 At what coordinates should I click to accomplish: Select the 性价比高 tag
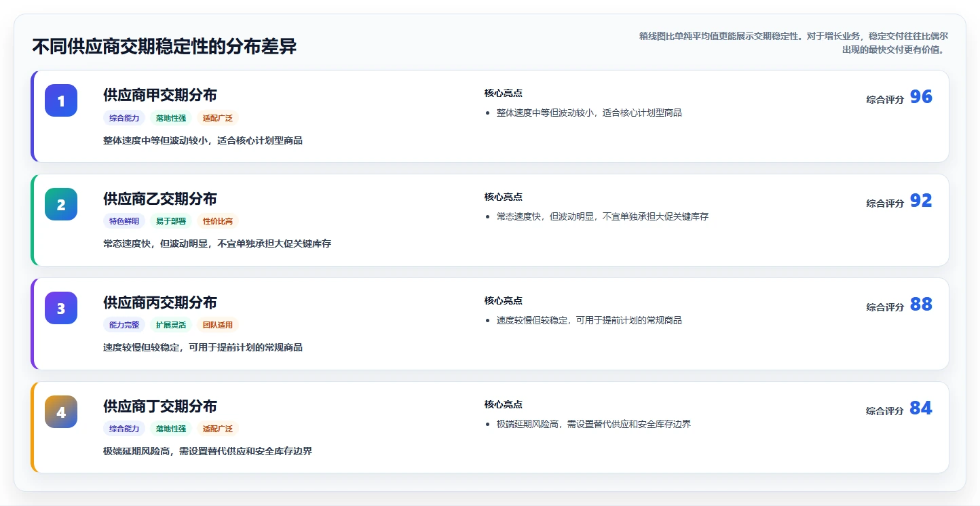[x=218, y=221]
